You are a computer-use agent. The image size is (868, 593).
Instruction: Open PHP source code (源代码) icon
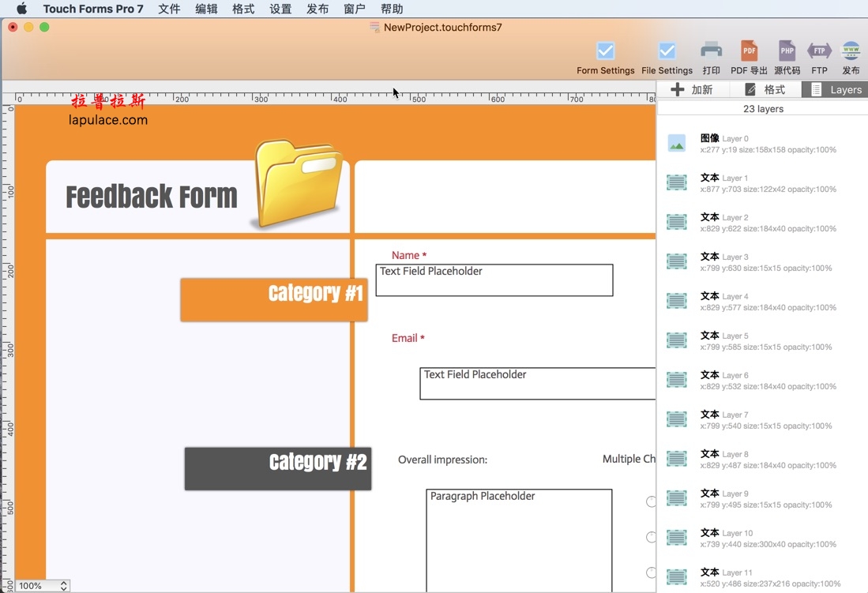click(787, 51)
